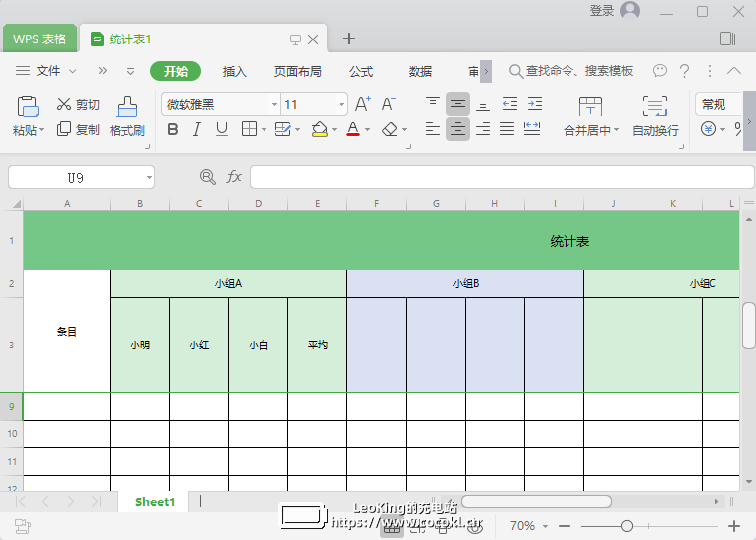The image size is (756, 540).
Task: Toggle vertical middle alignment
Action: coord(458,104)
